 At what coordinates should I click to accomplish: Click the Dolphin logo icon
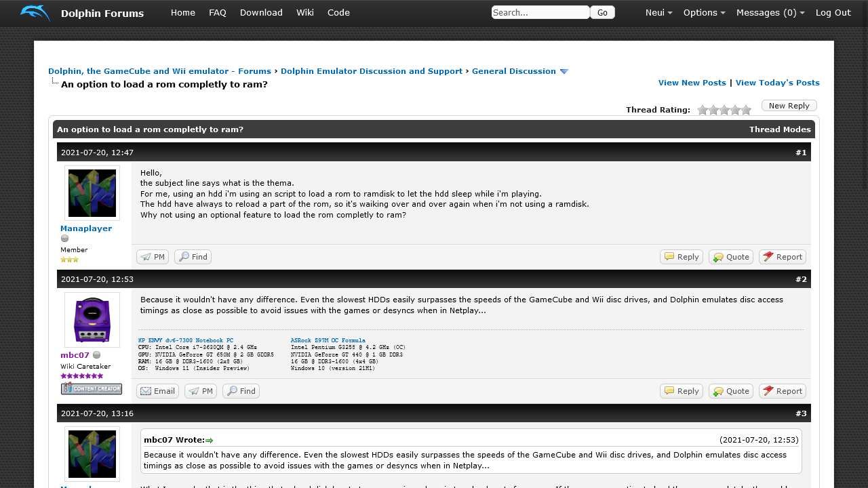pyautogui.click(x=35, y=13)
